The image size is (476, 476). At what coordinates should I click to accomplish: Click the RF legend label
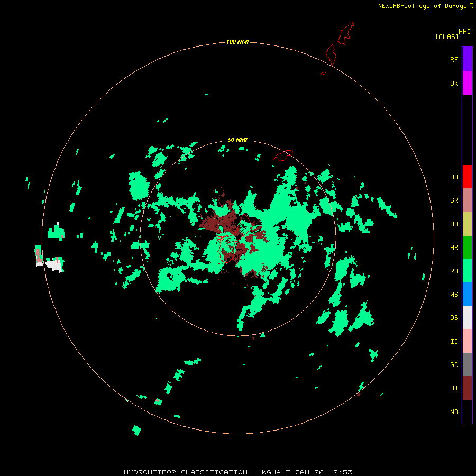tap(454, 60)
